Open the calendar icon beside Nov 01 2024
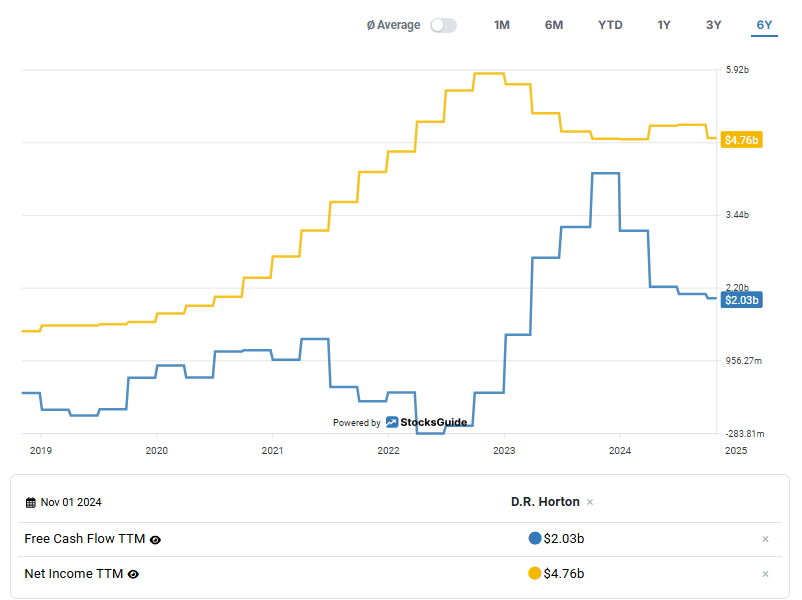 pyautogui.click(x=31, y=502)
